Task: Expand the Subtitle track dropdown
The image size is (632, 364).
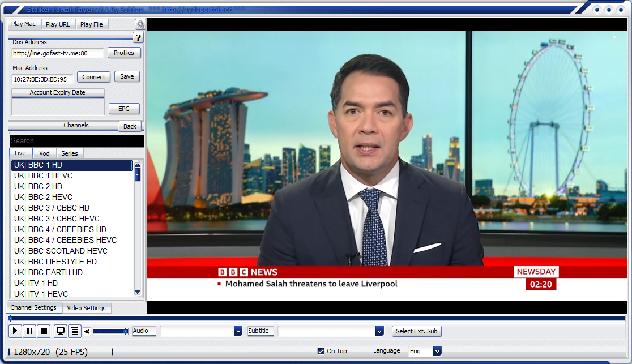Action: point(379,331)
